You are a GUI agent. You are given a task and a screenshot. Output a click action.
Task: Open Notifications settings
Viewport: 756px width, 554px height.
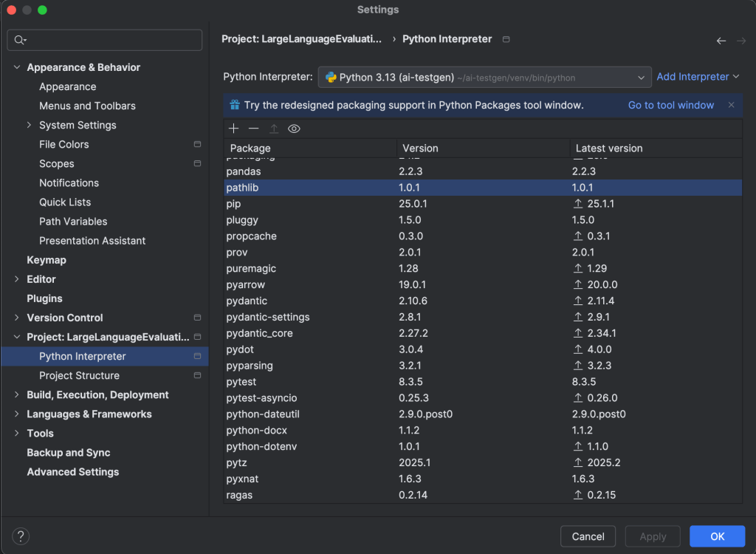(x=69, y=183)
